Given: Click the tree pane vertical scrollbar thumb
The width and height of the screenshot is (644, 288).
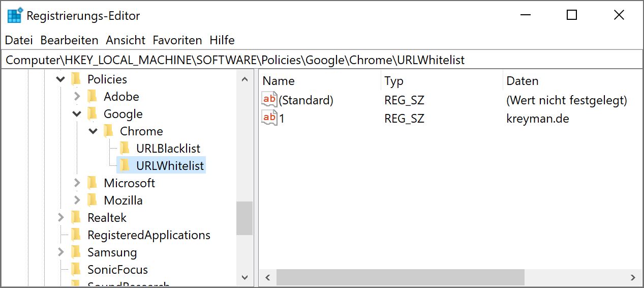Looking at the screenshot, I should tap(244, 218).
